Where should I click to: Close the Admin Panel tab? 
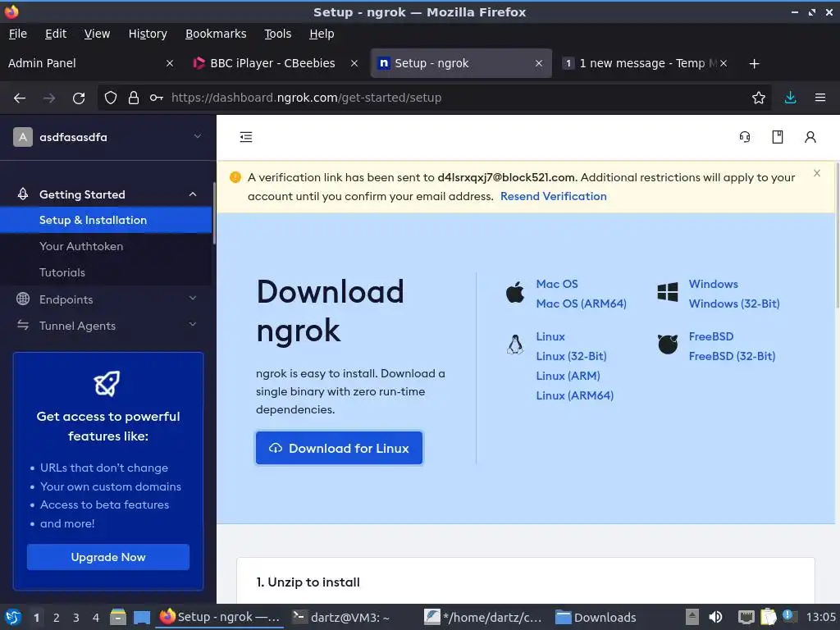pos(170,63)
